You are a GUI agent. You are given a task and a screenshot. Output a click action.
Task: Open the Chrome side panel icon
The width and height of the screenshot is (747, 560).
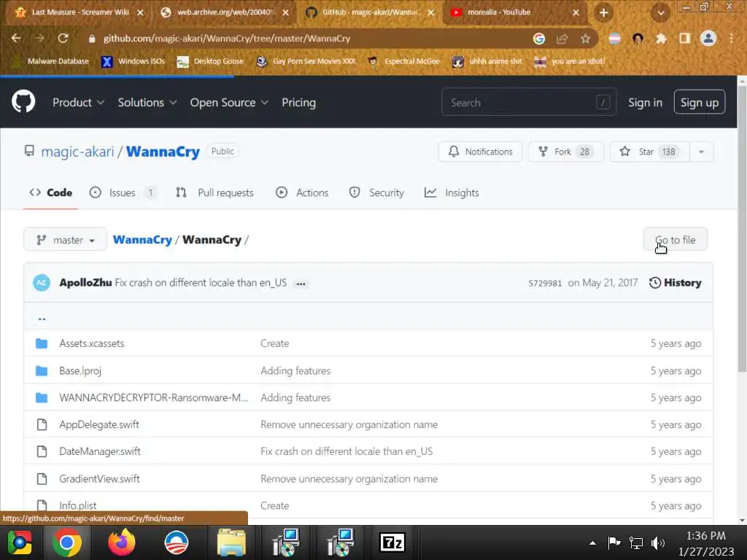684,39
